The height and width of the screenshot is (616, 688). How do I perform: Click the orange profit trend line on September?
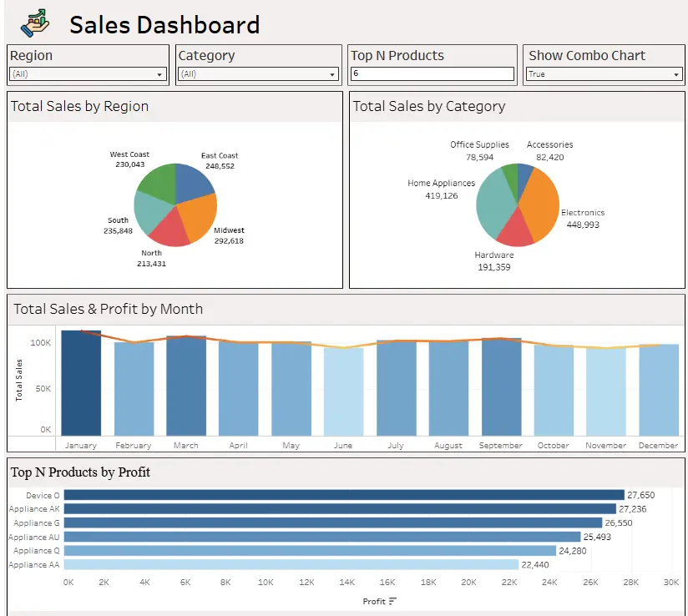500,340
